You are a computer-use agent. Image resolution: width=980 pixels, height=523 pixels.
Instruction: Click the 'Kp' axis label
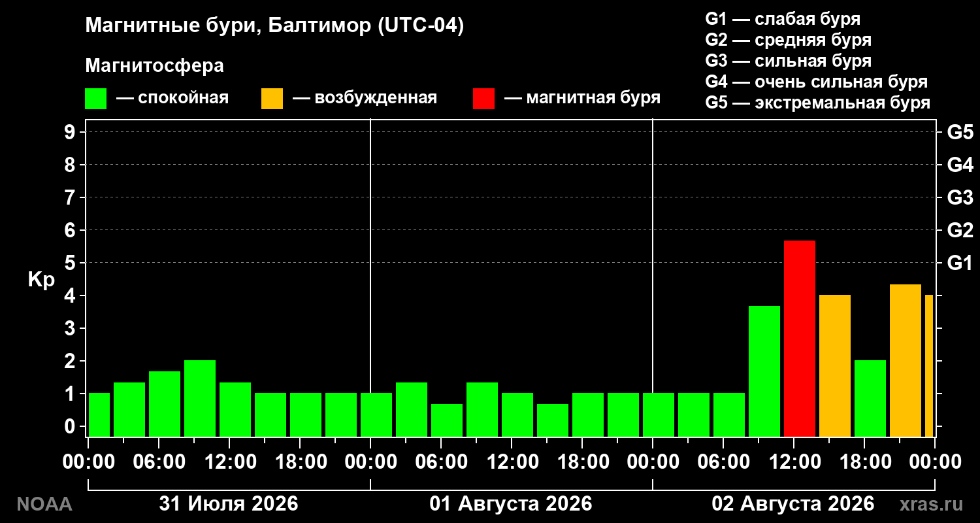point(41,280)
